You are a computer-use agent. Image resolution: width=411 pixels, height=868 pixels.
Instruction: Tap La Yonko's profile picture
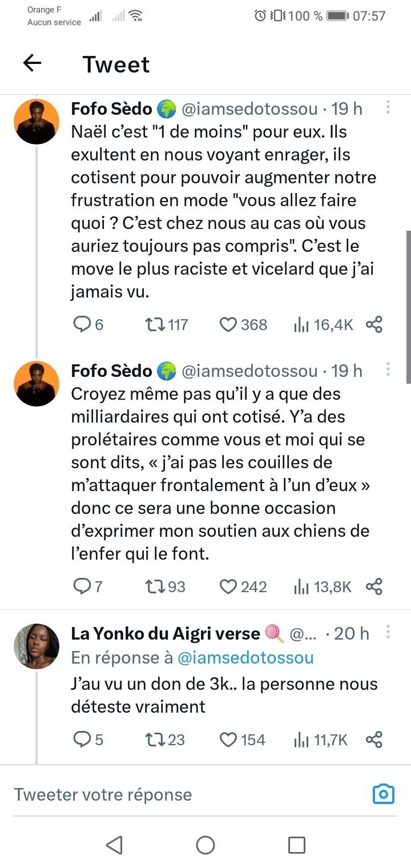tap(37, 646)
